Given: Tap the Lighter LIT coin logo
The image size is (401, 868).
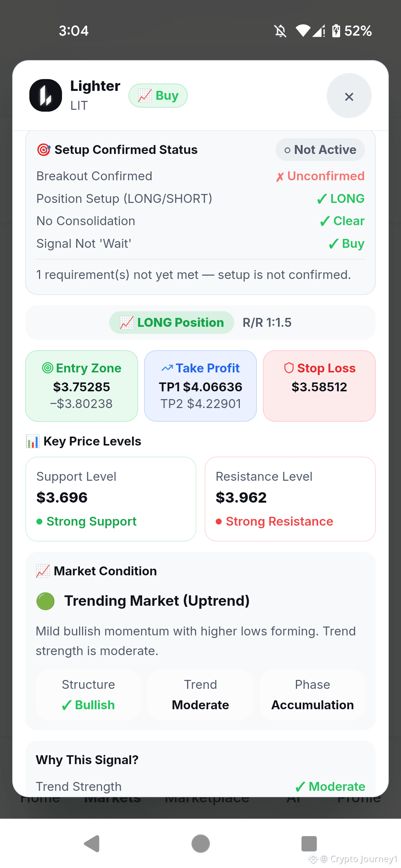Looking at the screenshot, I should 46,95.
